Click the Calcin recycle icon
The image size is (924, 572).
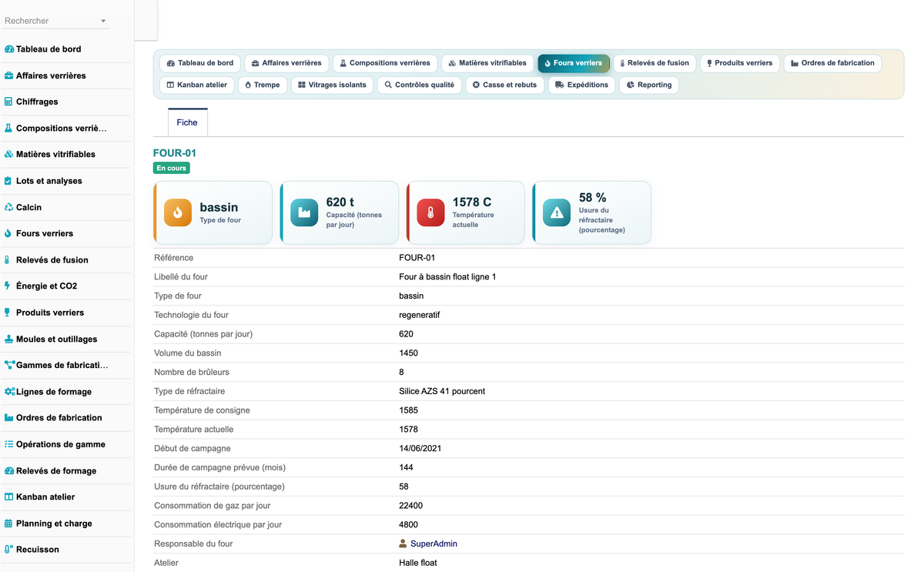click(x=9, y=207)
